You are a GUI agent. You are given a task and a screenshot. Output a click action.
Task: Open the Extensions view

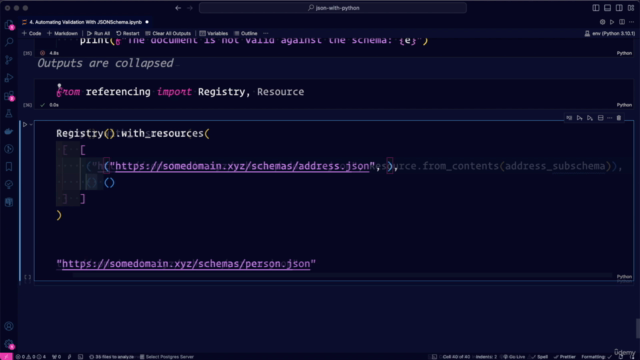pos(9,96)
